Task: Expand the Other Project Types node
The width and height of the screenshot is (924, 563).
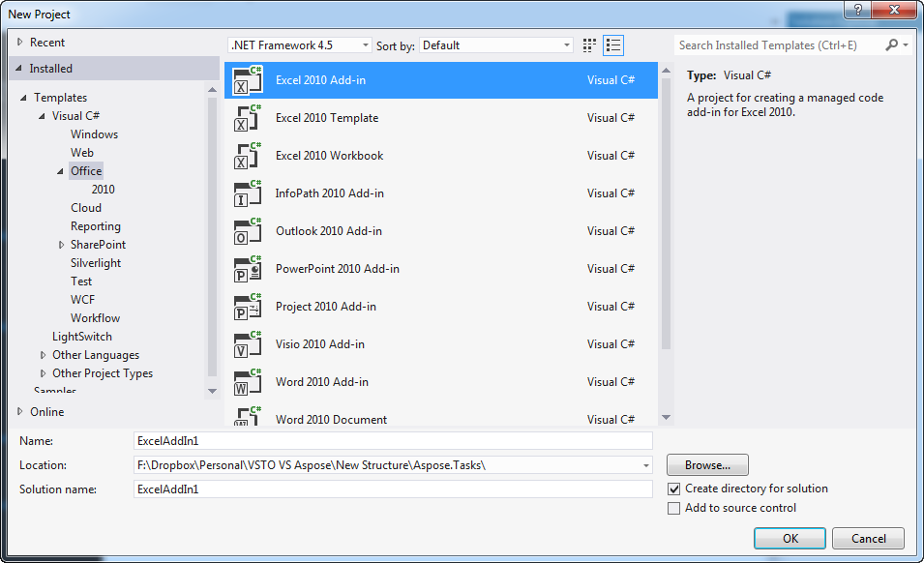Action: click(x=43, y=373)
